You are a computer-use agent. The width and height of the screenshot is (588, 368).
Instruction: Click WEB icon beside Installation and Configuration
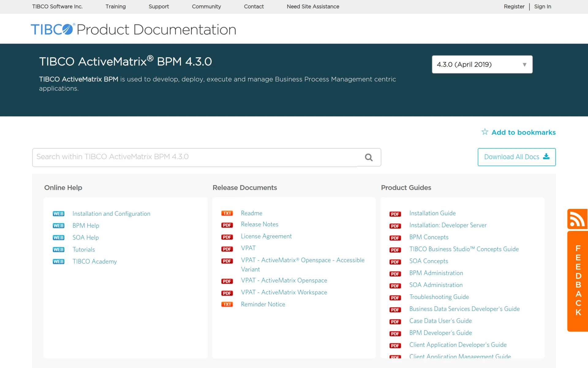pos(58,214)
